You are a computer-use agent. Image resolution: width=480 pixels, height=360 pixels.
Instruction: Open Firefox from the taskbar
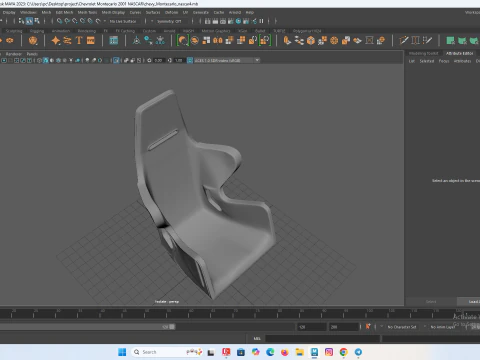285,352
